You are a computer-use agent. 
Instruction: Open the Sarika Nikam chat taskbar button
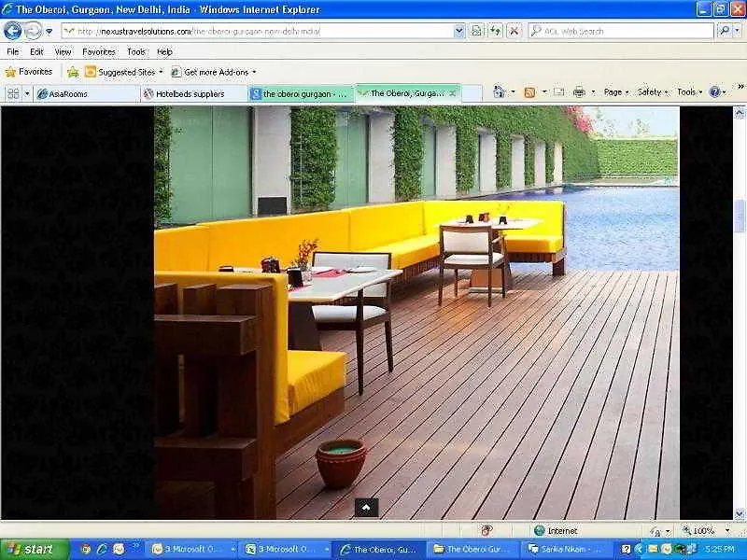(x=566, y=550)
